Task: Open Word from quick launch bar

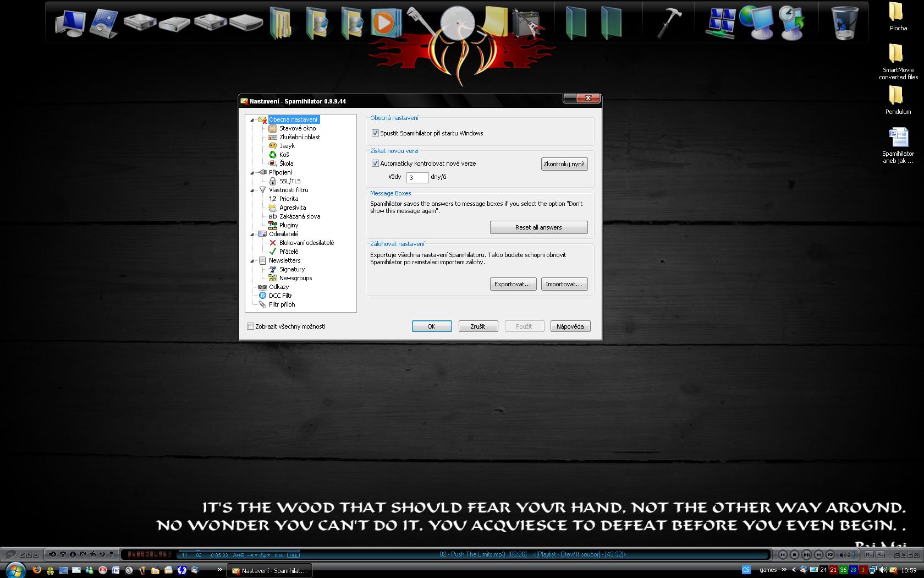Action: coord(116,570)
